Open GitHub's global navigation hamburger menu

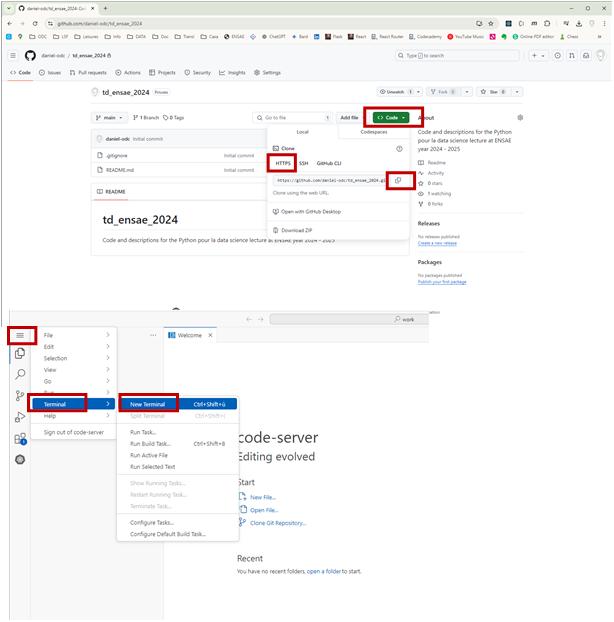tap(13, 56)
